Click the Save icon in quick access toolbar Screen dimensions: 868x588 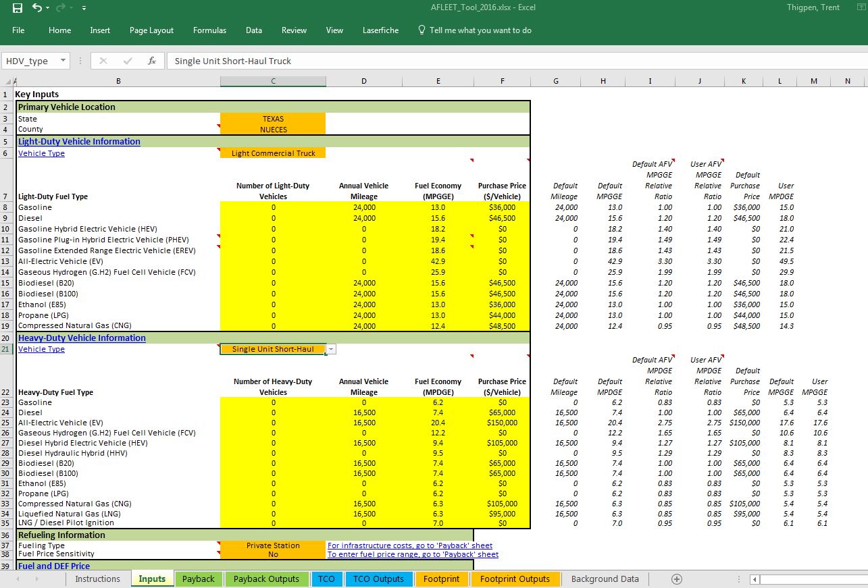(18, 8)
